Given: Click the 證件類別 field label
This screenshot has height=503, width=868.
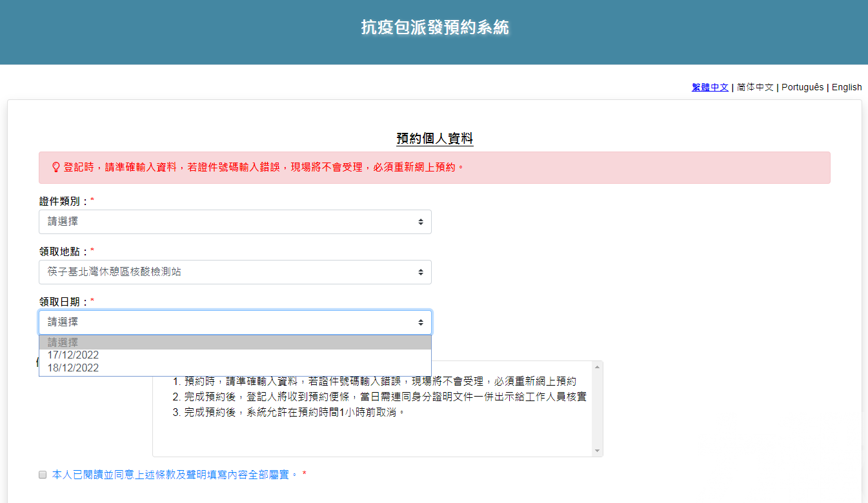Looking at the screenshot, I should (x=63, y=201).
